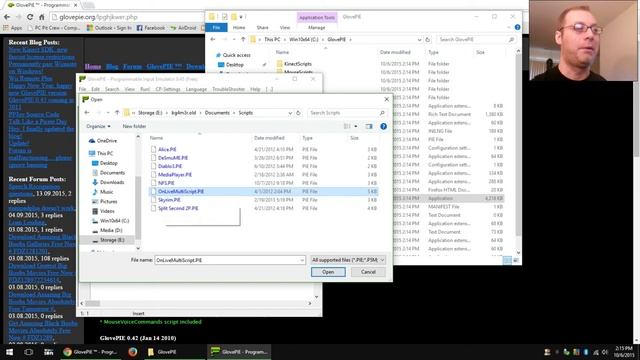Go up one folder level in Open dialog

pyautogui.click(x=117, y=113)
